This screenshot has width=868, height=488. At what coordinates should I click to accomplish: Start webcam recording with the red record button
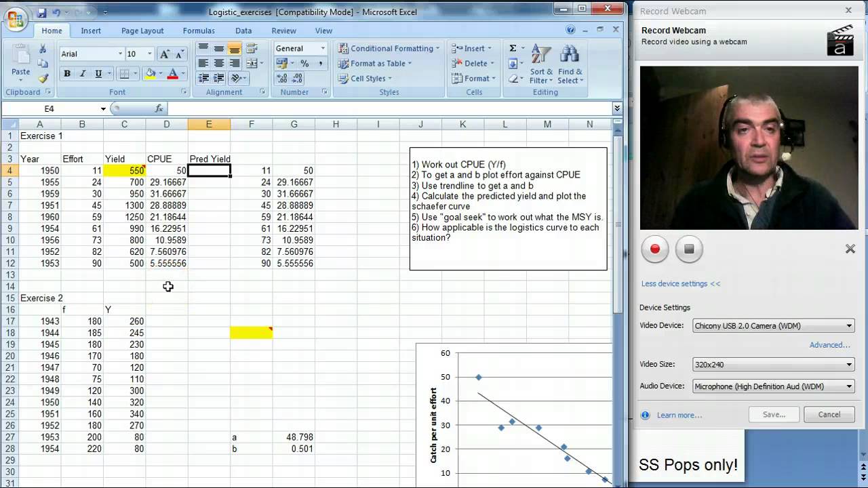click(x=655, y=249)
